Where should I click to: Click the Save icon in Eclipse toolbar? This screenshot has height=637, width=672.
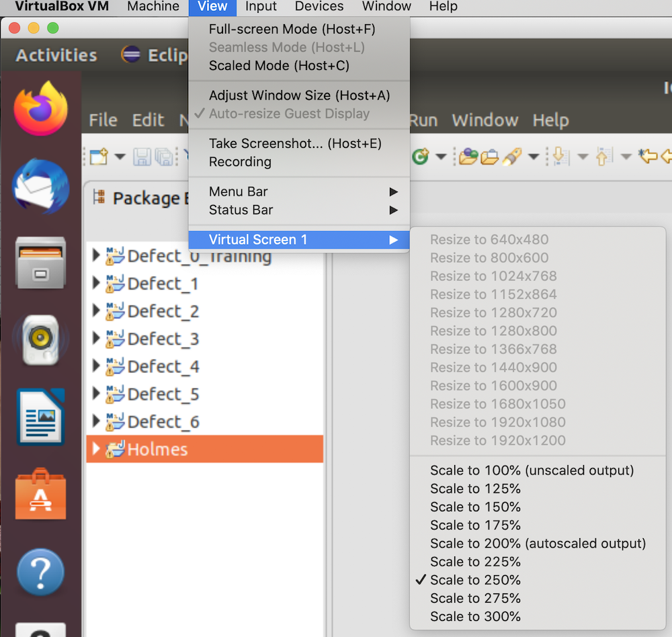pyautogui.click(x=141, y=156)
